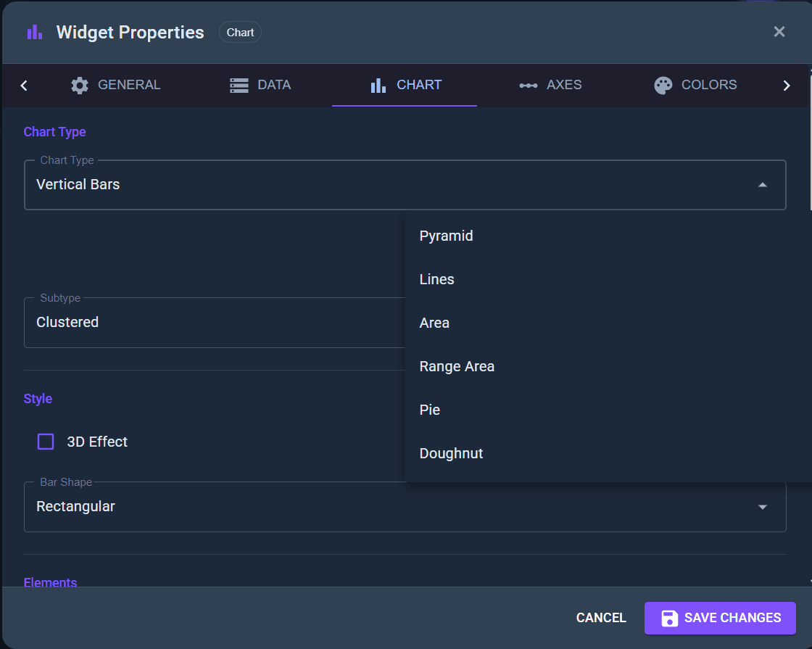The width and height of the screenshot is (812, 649).
Task: Open the Bar Shape dropdown
Action: [x=762, y=506]
